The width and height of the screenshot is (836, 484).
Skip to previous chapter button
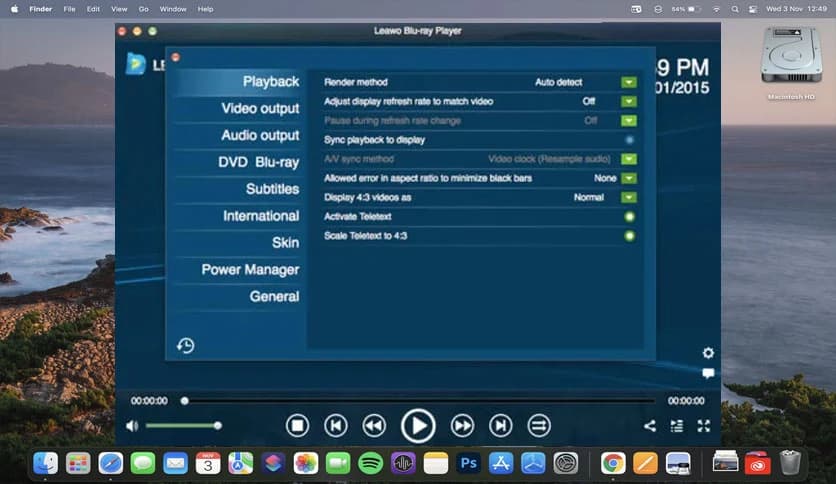click(335, 425)
